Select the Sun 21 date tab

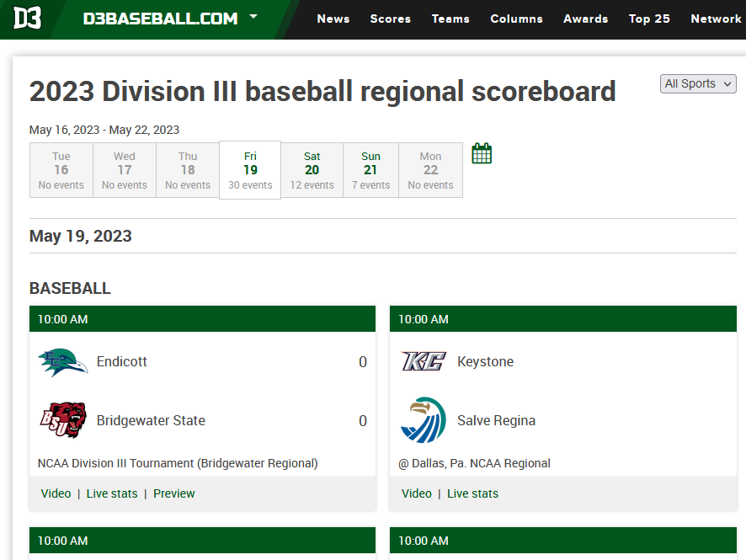pos(370,170)
